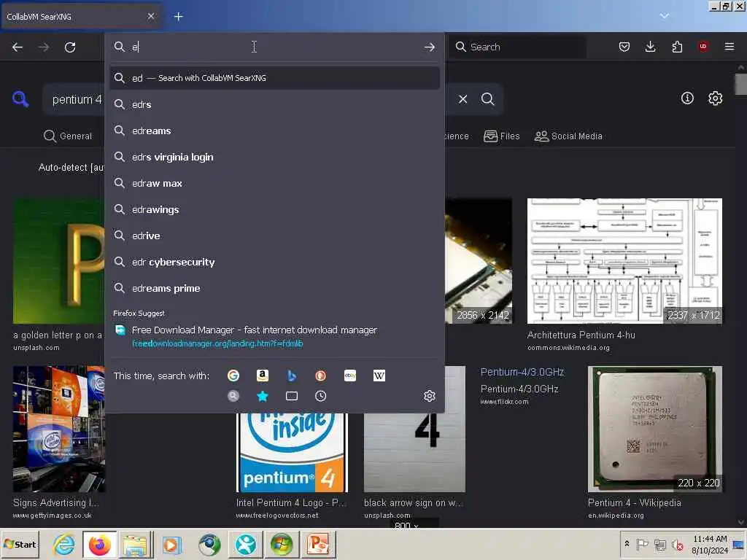Screen dimensions: 747x560
Task: Select suggestion 'edrawings'
Action: pos(274,209)
